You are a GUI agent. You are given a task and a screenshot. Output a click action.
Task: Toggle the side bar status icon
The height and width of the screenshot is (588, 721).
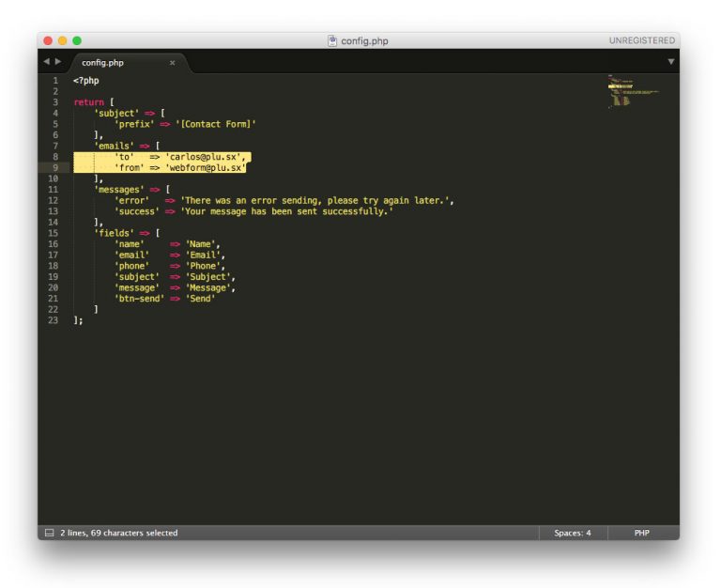click(49, 533)
